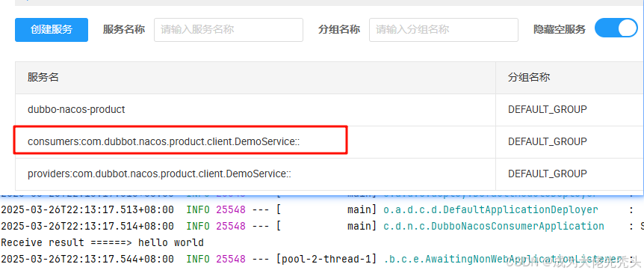Click the 分组名称 column header
This screenshot has height=273, width=644.
(529, 77)
